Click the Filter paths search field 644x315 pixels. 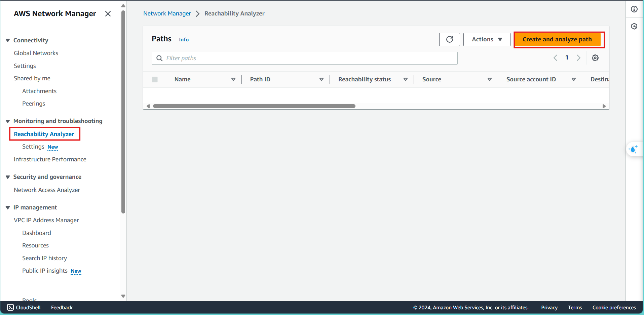(x=304, y=58)
